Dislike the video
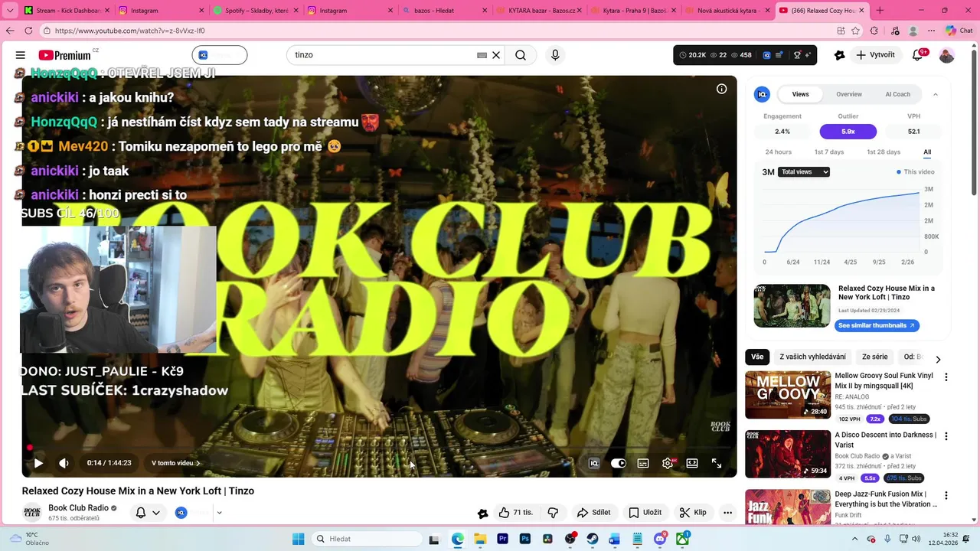The width and height of the screenshot is (980, 551). [x=553, y=513]
